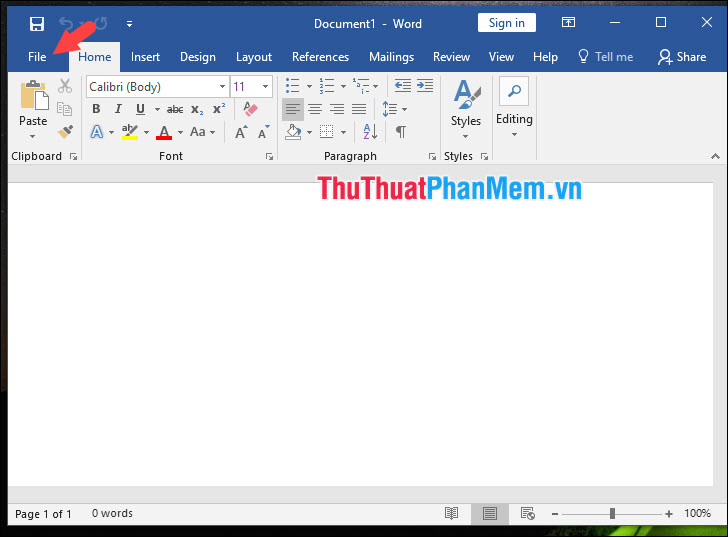Switch to the Layout tab

pos(254,57)
